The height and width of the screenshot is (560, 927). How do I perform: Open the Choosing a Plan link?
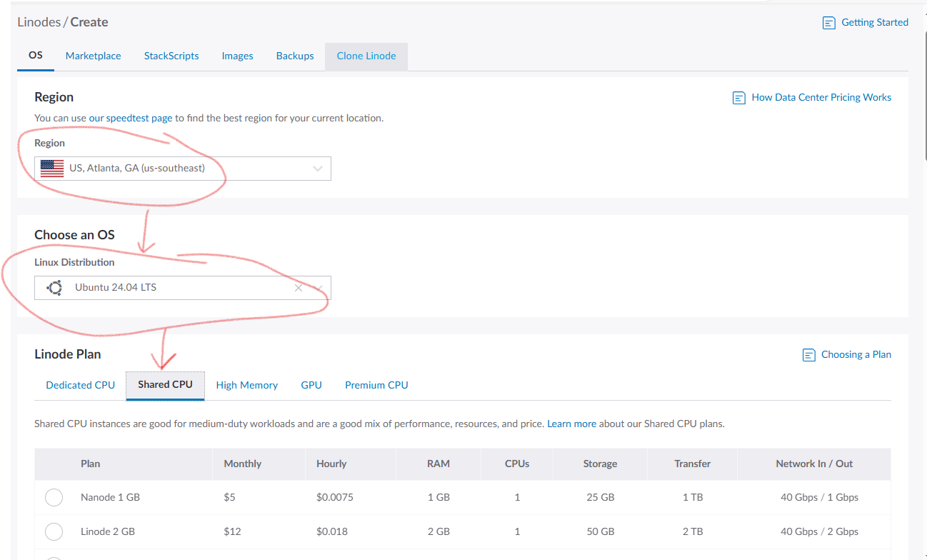(856, 355)
